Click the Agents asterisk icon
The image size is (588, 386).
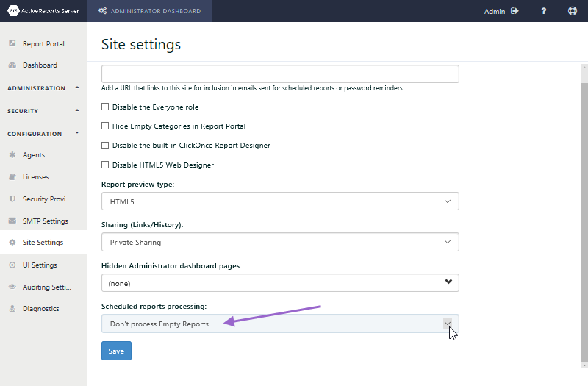coord(12,154)
